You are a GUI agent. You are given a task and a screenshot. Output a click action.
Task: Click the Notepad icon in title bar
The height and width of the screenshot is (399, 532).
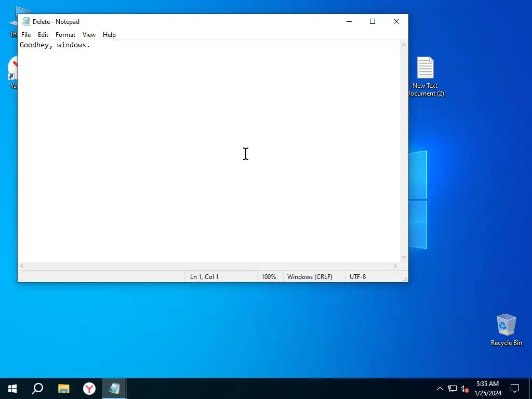(26, 21)
